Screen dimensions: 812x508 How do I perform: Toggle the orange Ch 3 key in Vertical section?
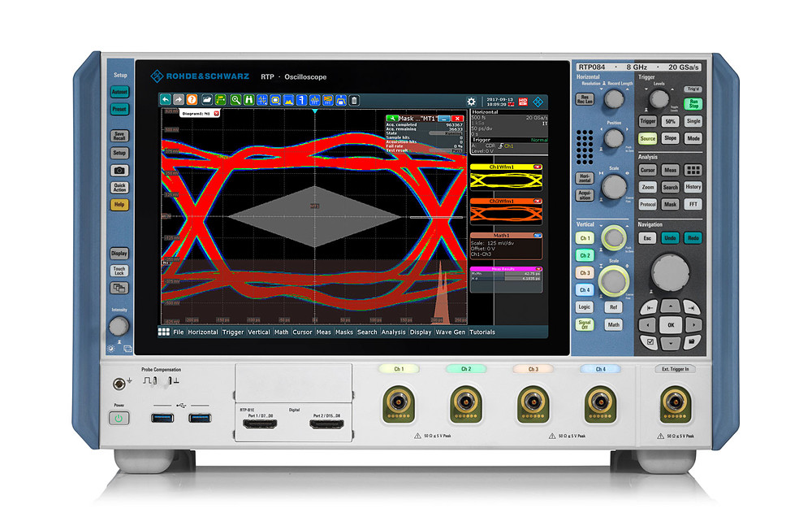click(585, 272)
